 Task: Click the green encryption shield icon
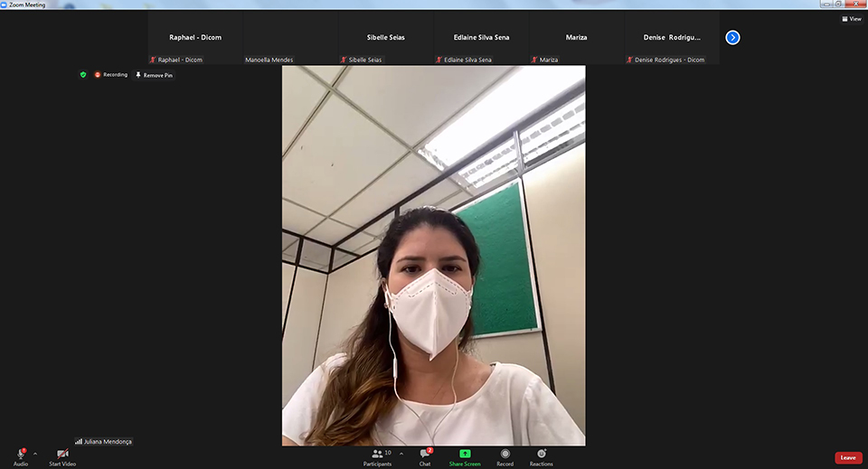[x=83, y=75]
